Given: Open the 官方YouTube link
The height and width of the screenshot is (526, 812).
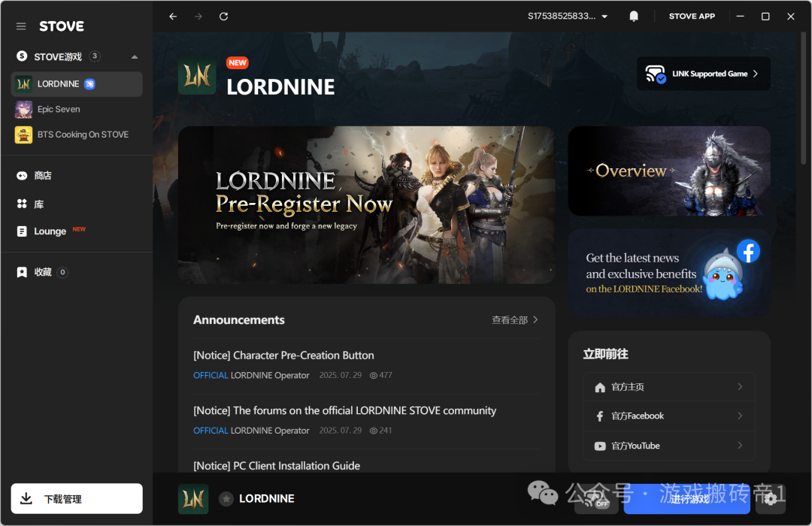Looking at the screenshot, I should click(669, 446).
